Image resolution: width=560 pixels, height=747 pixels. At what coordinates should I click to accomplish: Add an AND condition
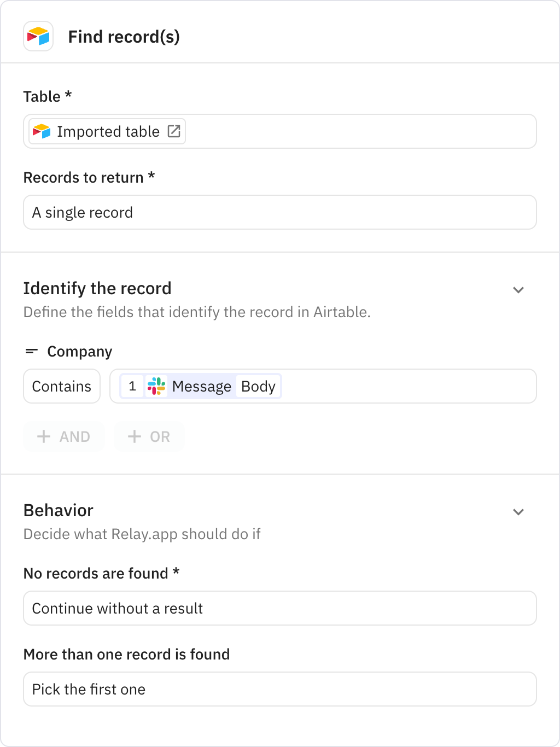point(63,436)
